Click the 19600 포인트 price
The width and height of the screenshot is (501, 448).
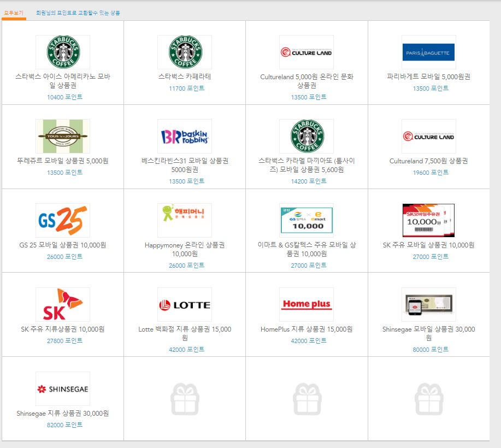(x=431, y=172)
